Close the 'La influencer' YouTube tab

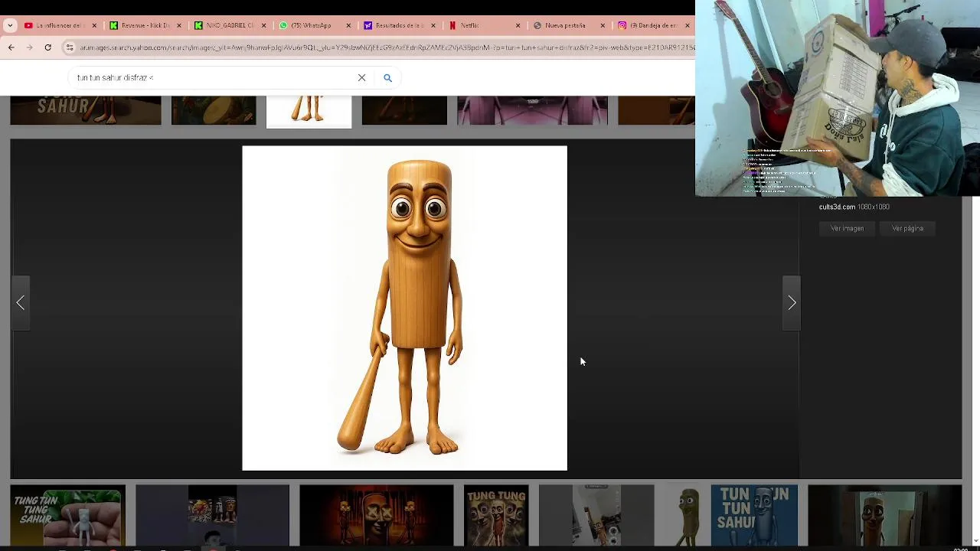94,25
